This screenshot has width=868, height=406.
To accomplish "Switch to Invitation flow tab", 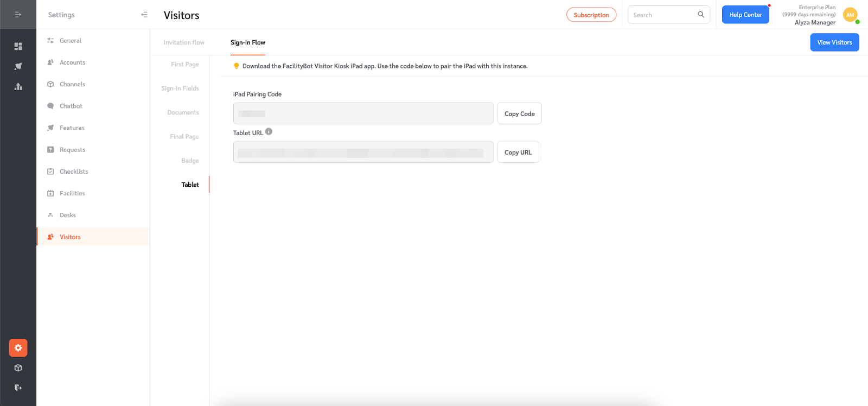I will [184, 42].
